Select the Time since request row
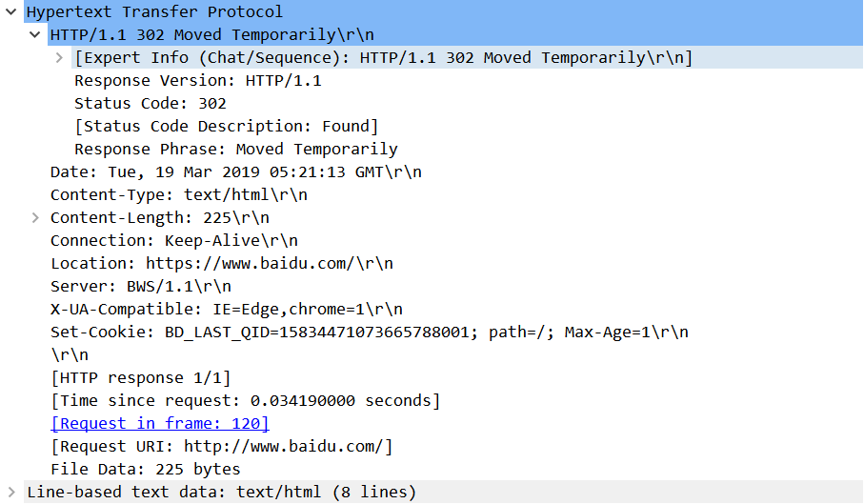864x504 pixels. 245,401
